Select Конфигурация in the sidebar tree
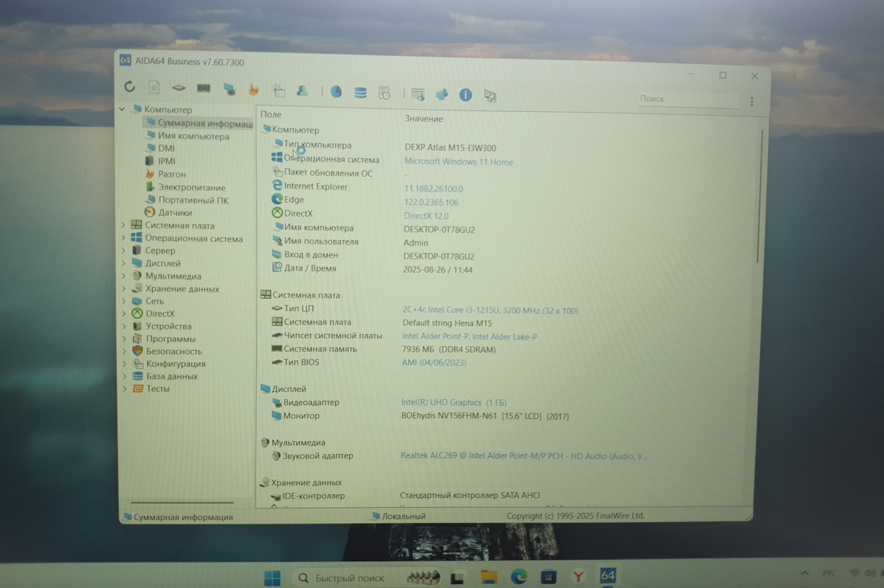The image size is (884, 588). pos(169,364)
